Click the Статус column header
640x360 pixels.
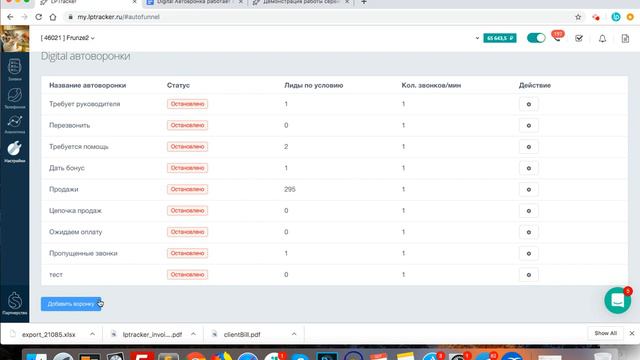(x=178, y=85)
